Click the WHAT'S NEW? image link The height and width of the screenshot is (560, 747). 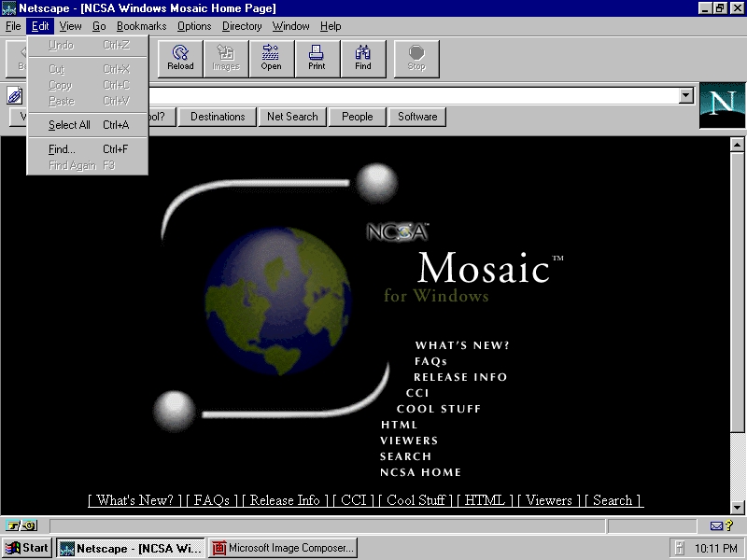click(462, 345)
